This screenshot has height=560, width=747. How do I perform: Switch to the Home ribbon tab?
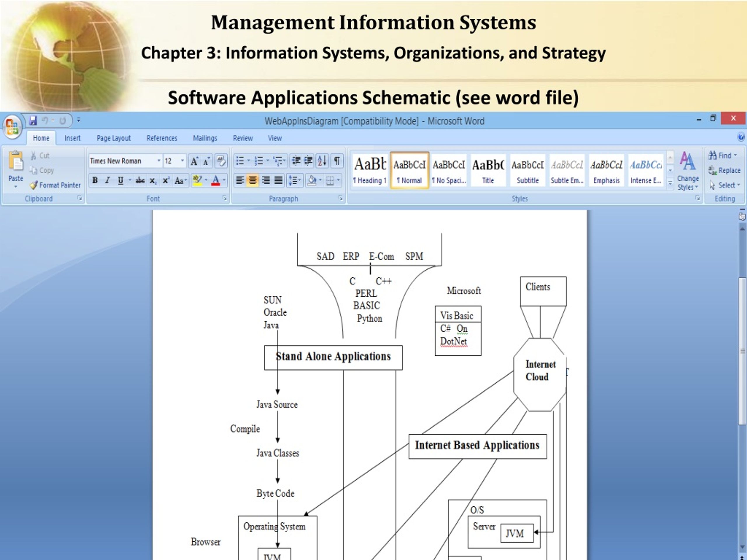pos(41,138)
